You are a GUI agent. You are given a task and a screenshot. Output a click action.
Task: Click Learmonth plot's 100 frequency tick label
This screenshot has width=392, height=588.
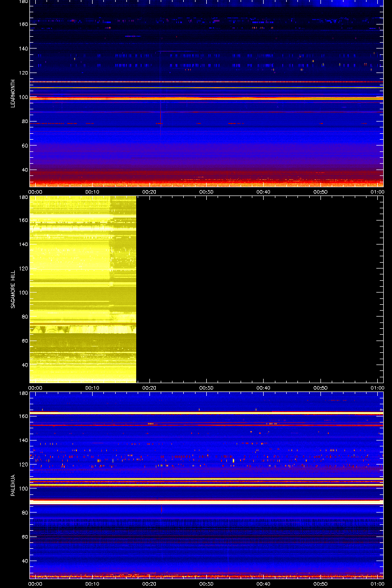pos(23,97)
